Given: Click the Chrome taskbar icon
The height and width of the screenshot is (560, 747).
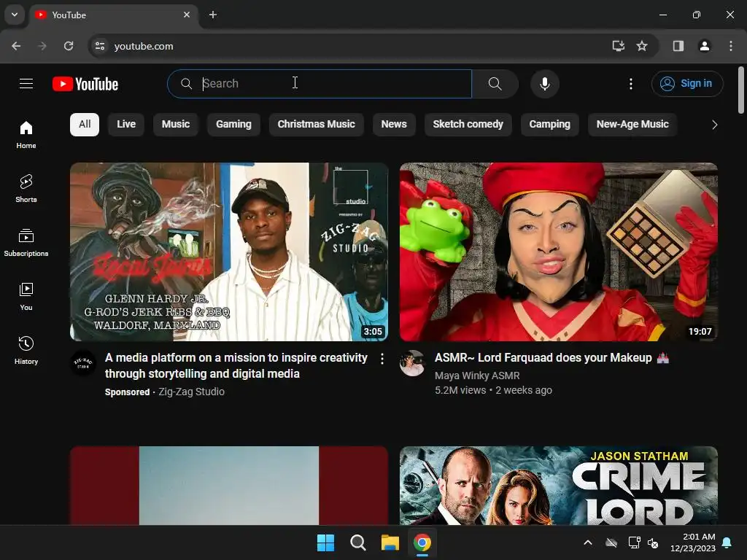Looking at the screenshot, I should (x=422, y=542).
